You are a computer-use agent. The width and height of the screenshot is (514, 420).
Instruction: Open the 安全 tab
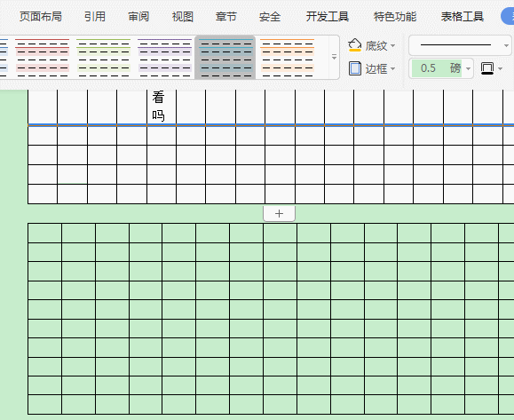270,16
